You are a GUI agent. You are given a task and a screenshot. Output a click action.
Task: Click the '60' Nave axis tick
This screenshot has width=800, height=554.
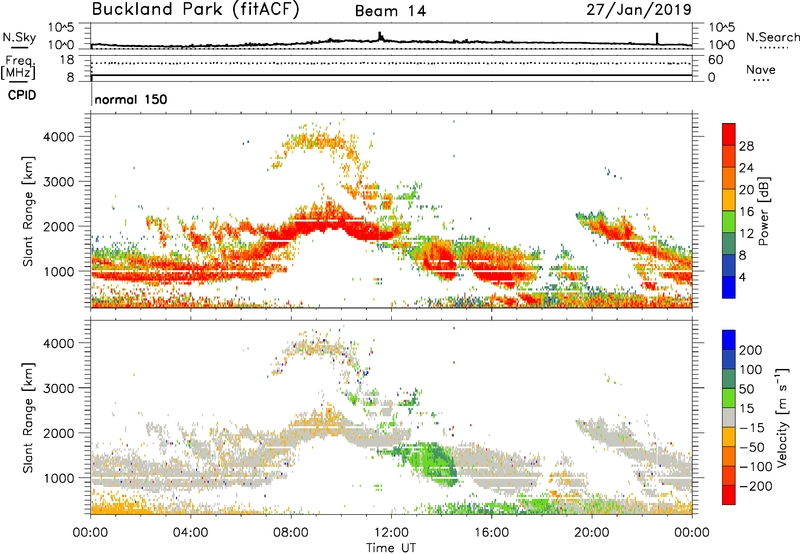tap(715, 60)
